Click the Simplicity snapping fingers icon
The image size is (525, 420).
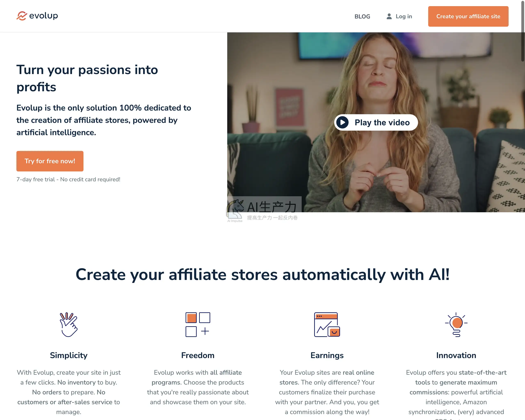click(69, 325)
